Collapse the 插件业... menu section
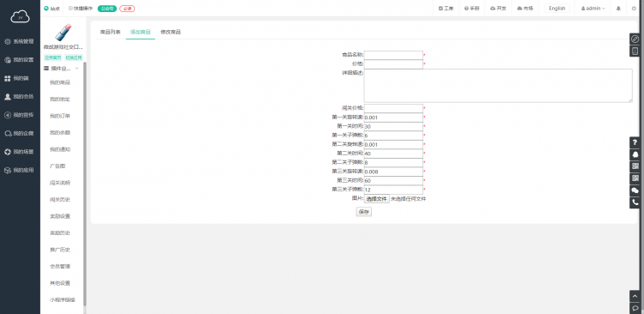Image resolution: width=644 pixels, height=314 pixels. tap(61, 68)
